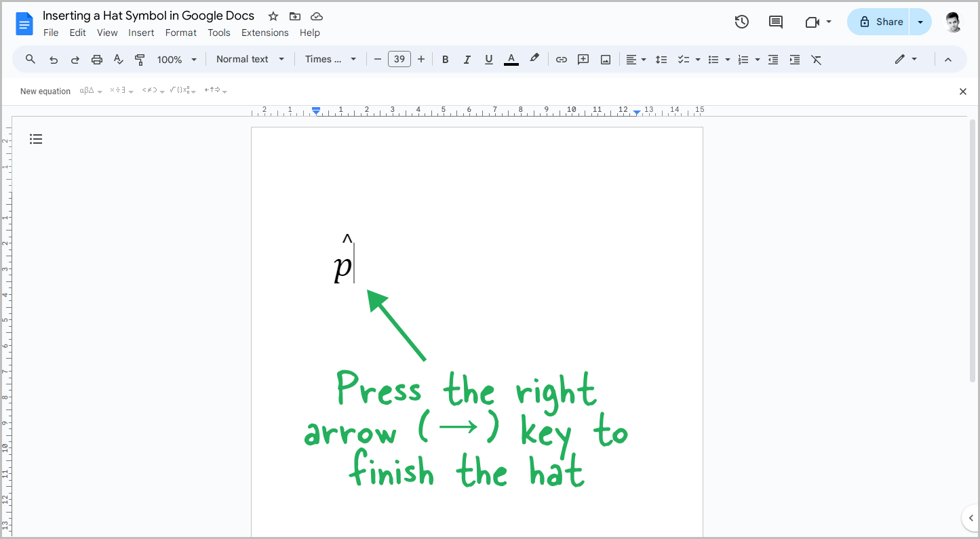Viewport: 980px width, 539px height.
Task: Open the Insert link tool
Action: 561,59
